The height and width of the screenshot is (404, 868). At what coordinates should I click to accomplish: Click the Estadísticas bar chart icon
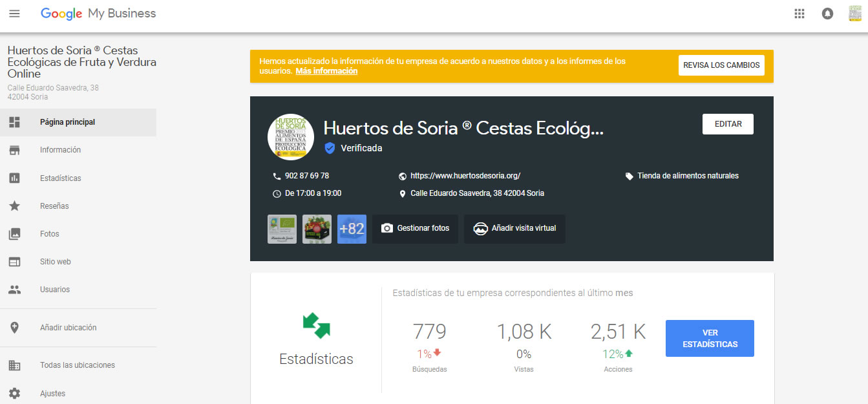tap(14, 178)
